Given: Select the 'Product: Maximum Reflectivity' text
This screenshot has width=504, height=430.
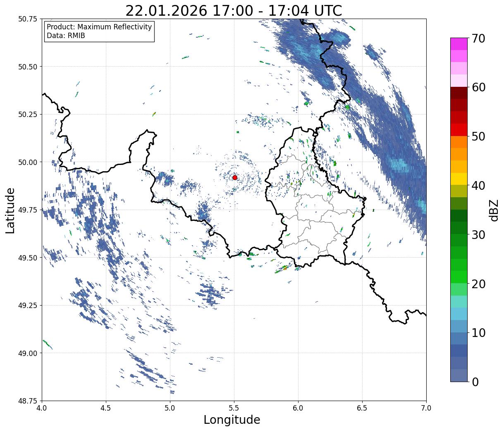Looking at the screenshot, I should click(x=99, y=27).
